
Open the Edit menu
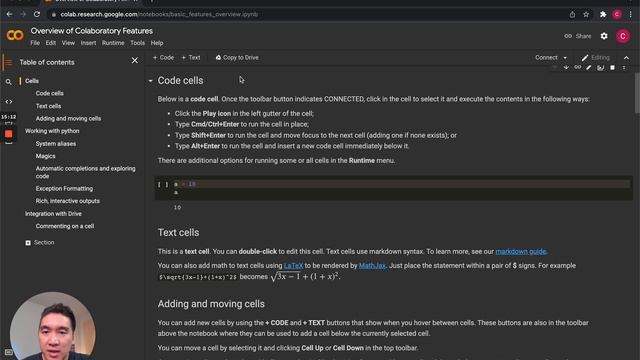(51, 43)
